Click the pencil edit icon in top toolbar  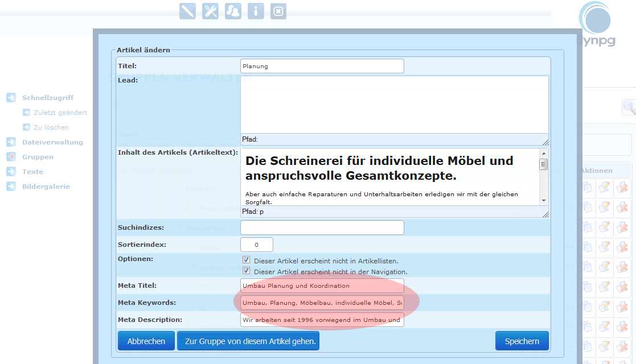click(x=187, y=11)
